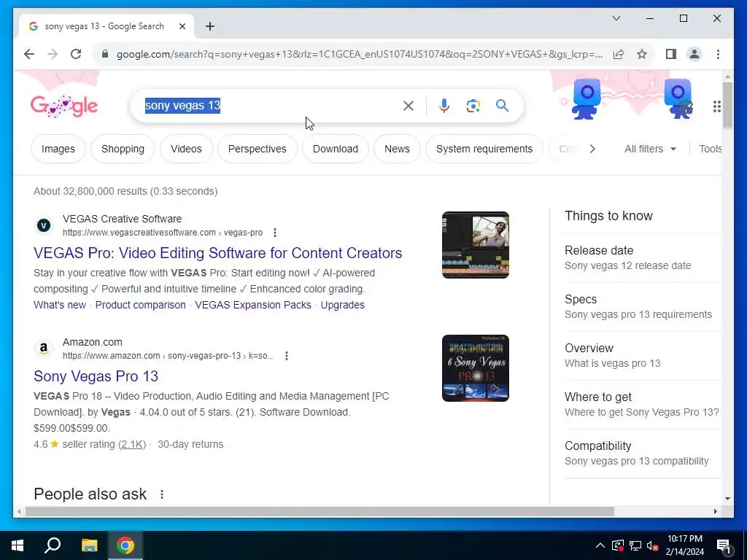
Task: Open the network tray icon
Action: (635, 545)
